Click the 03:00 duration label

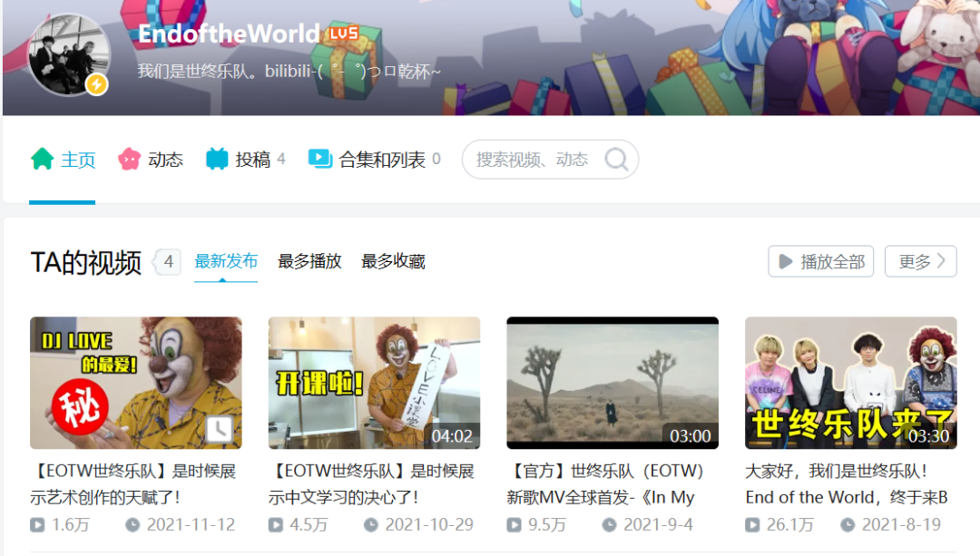691,435
